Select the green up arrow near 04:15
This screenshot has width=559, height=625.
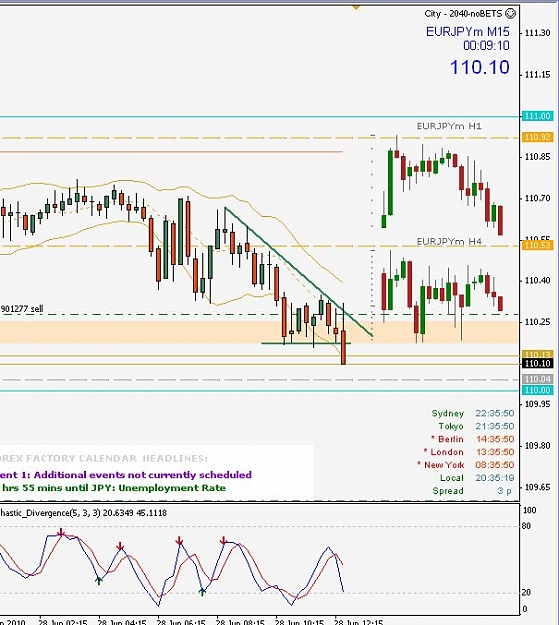click(99, 580)
